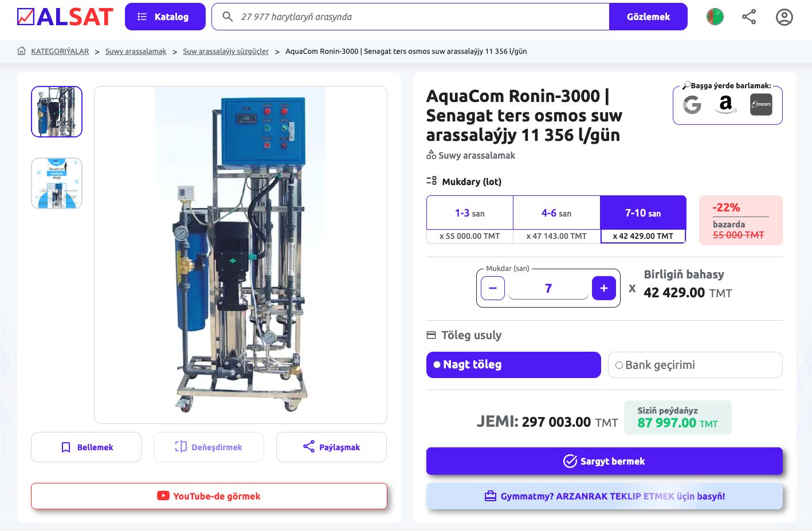Decrease quantity with minus button
Viewport: 812px width, 531px height.
pyautogui.click(x=493, y=288)
